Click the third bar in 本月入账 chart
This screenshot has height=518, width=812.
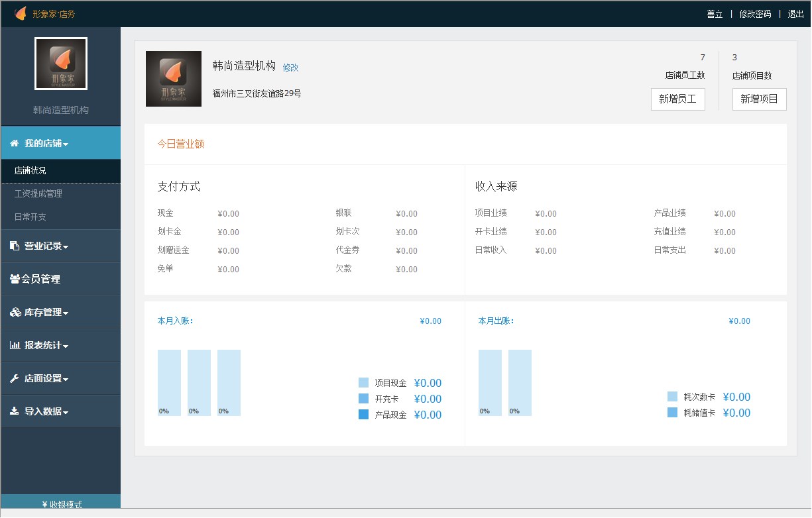point(229,383)
